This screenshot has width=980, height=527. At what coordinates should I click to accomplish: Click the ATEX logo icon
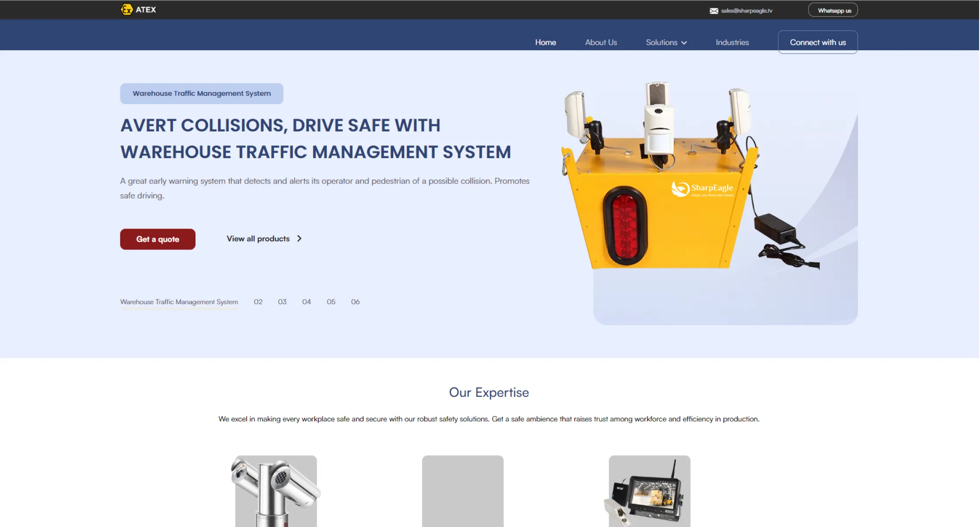[126, 10]
